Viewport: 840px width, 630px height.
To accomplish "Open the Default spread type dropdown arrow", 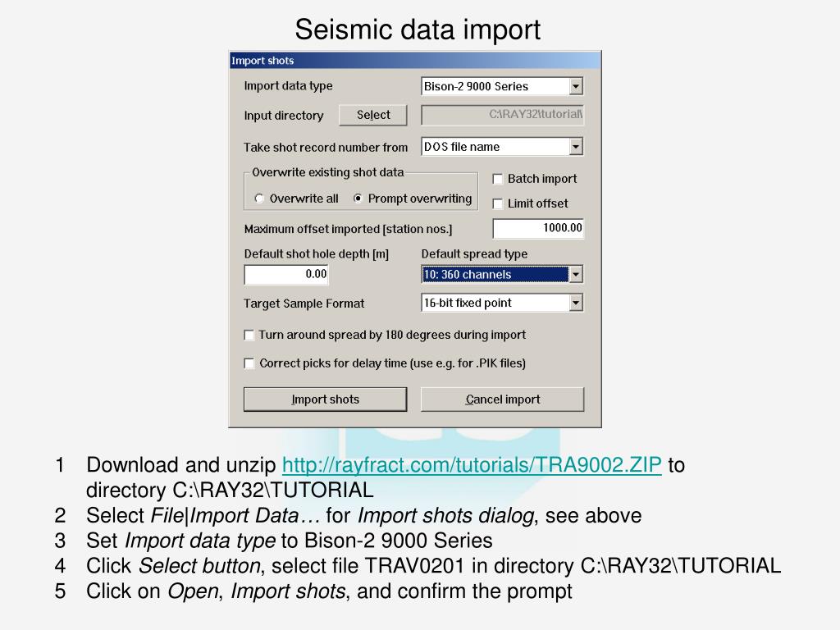I will click(x=576, y=275).
